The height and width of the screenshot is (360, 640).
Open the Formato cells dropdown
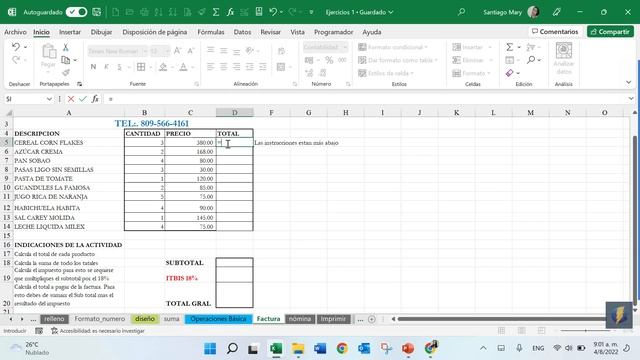[x=471, y=73]
